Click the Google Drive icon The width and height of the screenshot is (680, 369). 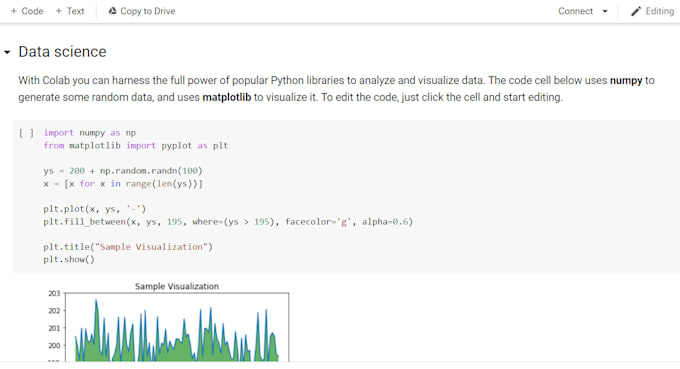coord(112,11)
